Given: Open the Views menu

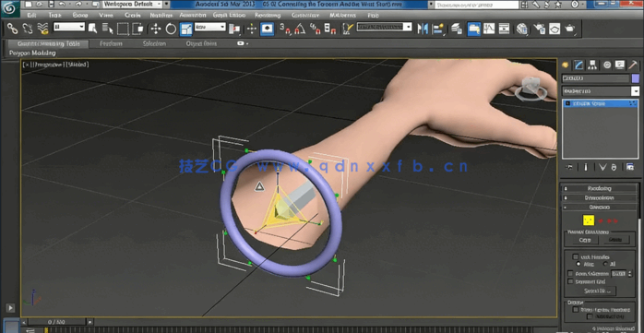Looking at the screenshot, I should click(x=106, y=15).
